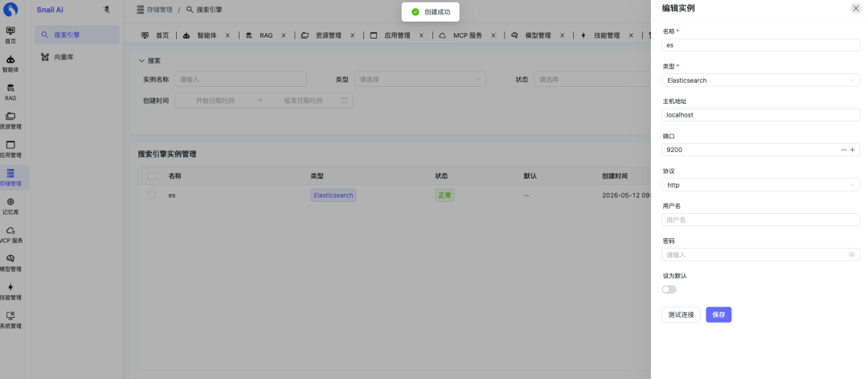Click the 主机地址 field with localhost
Viewport: 868px width, 379px height.
[760, 115]
